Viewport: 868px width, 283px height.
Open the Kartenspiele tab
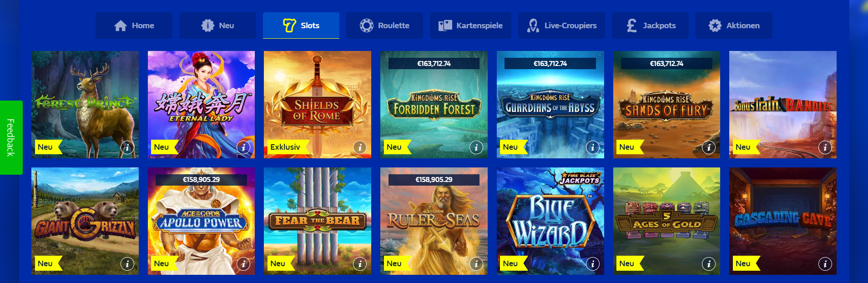tap(471, 25)
